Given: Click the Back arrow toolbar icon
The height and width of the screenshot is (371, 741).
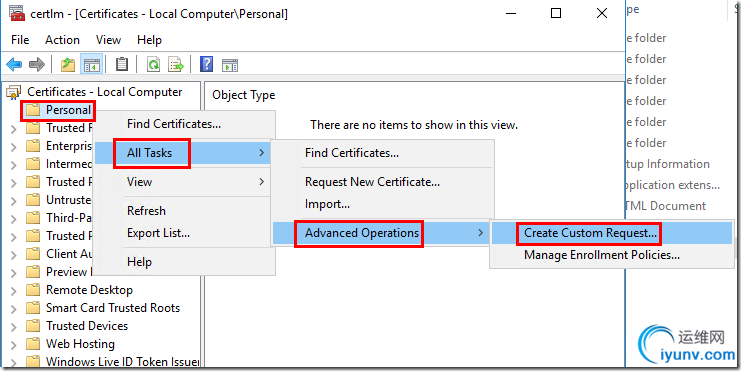Looking at the screenshot, I should (15, 64).
